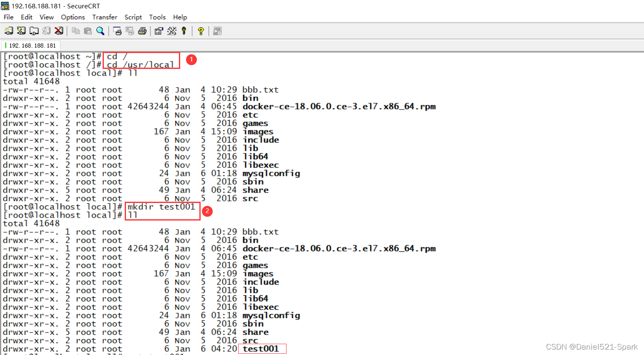The height and width of the screenshot is (355, 644).
Task: Open the Options menu
Action: [73, 17]
